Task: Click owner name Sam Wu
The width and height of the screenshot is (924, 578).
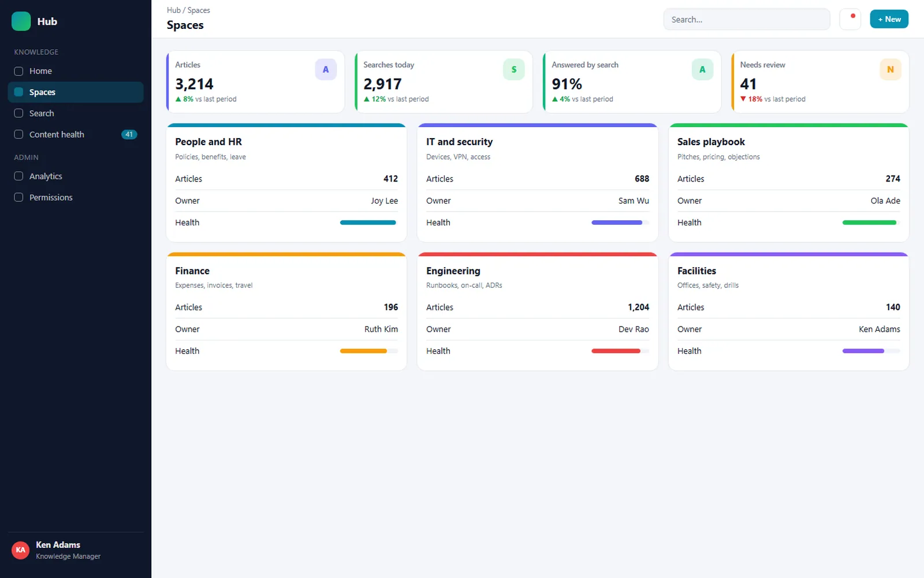Action: click(634, 201)
